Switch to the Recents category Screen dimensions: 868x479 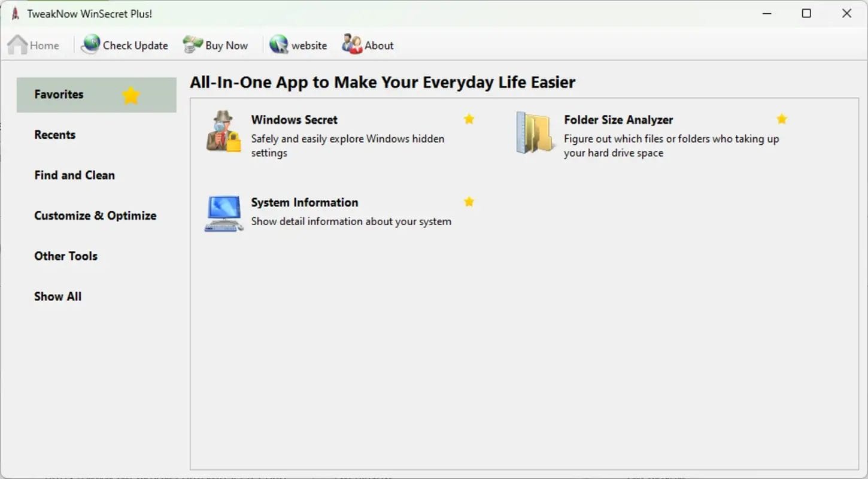(x=55, y=135)
